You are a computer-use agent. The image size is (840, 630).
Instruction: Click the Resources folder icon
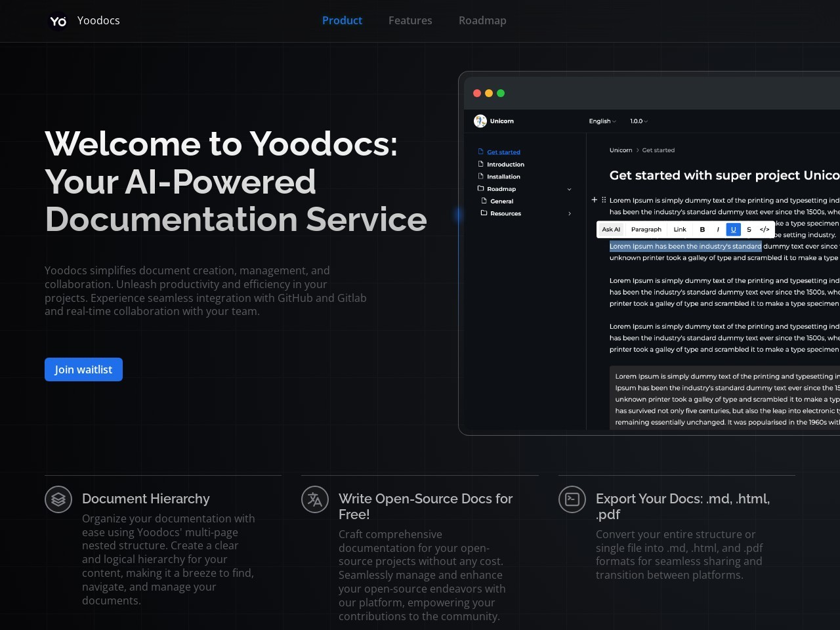pyautogui.click(x=484, y=213)
